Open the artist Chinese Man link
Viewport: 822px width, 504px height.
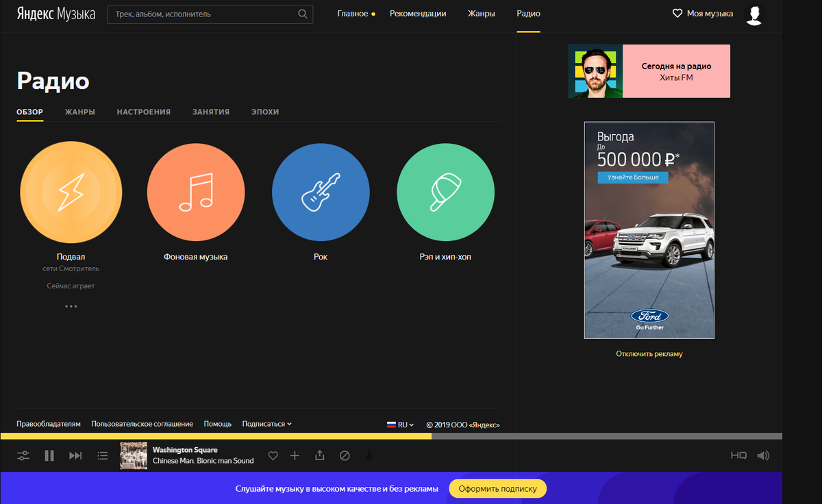pyautogui.click(x=173, y=461)
